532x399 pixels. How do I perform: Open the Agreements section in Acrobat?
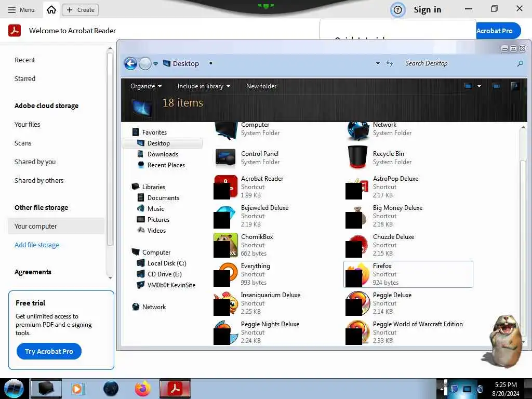pos(33,272)
